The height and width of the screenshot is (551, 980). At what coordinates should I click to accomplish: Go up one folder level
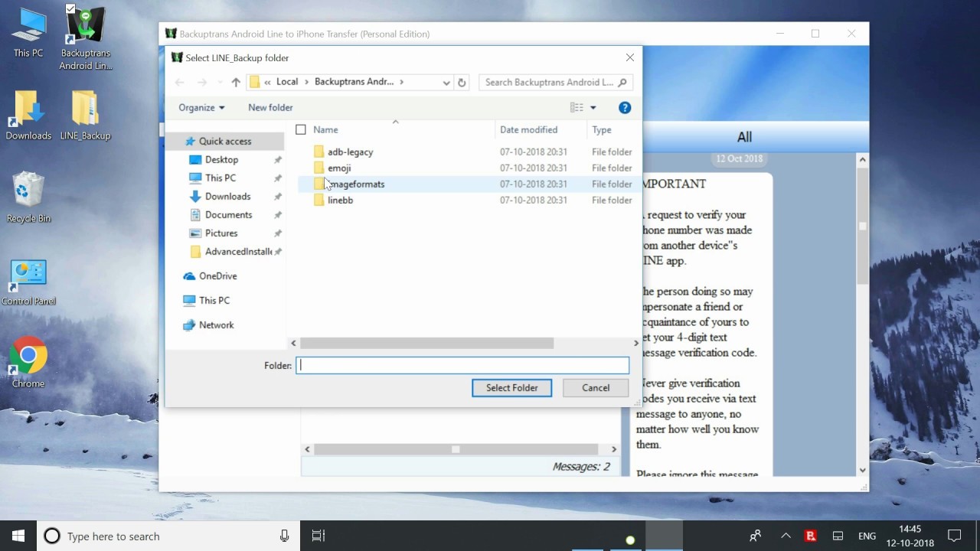coord(236,82)
